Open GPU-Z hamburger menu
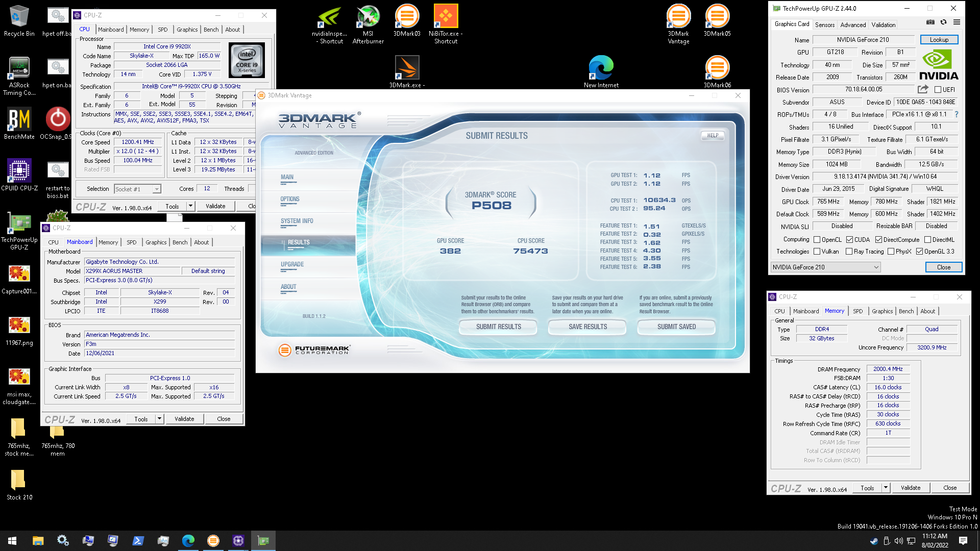980x551 pixels. 957,22
